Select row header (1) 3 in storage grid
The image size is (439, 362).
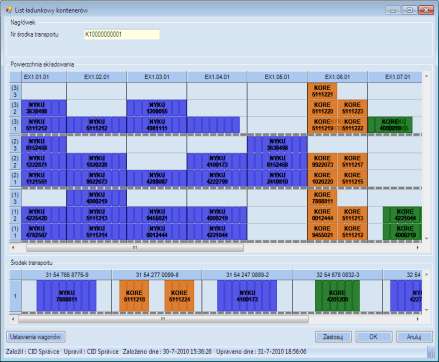pyautogui.click(x=15, y=198)
